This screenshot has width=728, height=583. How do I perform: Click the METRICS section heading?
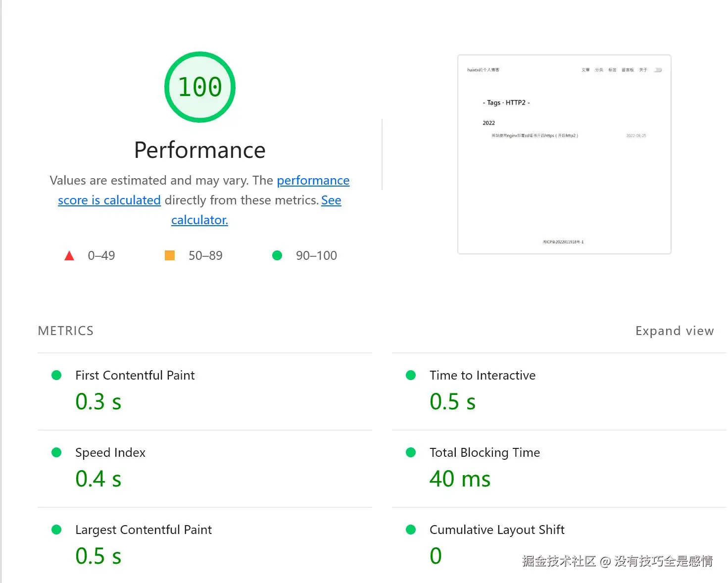(x=66, y=331)
